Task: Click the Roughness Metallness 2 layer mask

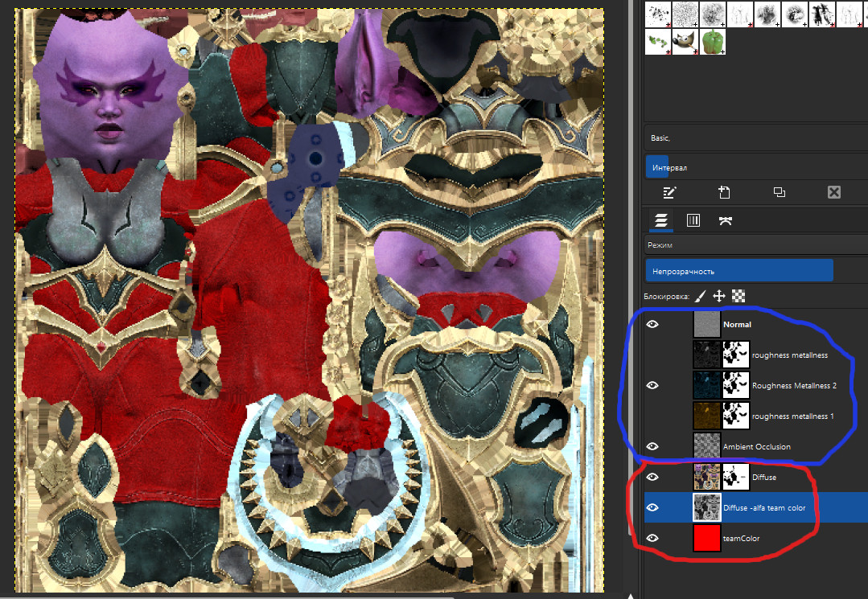Action: (736, 385)
